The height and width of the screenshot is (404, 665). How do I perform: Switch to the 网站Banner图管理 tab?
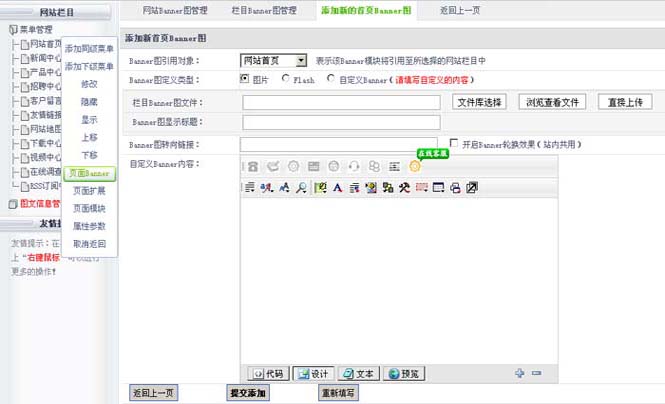coord(175,11)
